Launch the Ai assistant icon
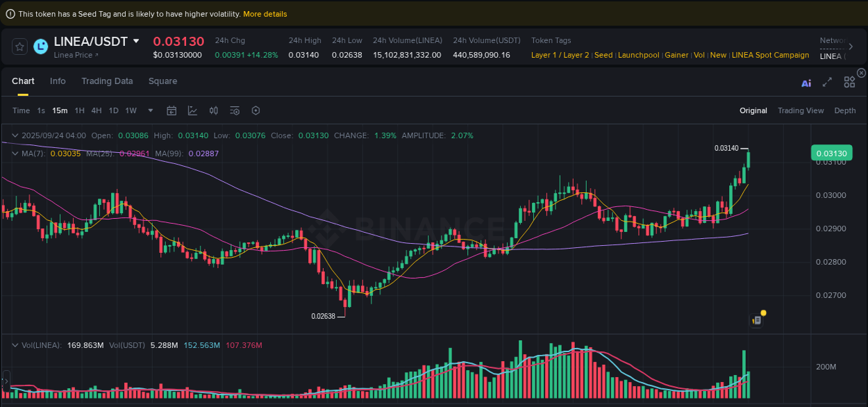Viewport: 868px width, 407px height. 806,81
